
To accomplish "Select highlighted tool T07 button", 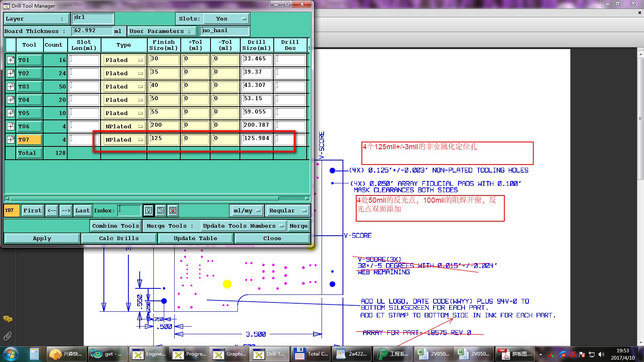I will click(29, 140).
